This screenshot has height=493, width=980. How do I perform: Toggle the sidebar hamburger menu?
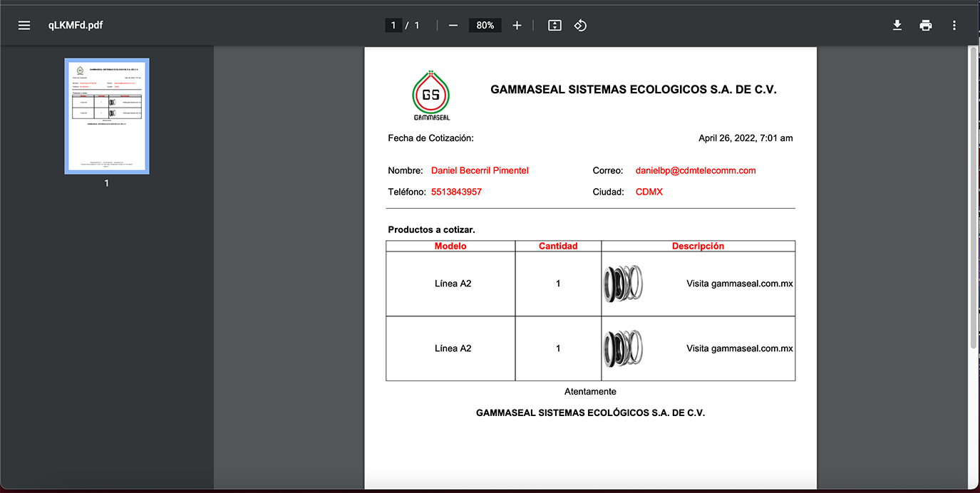point(24,26)
